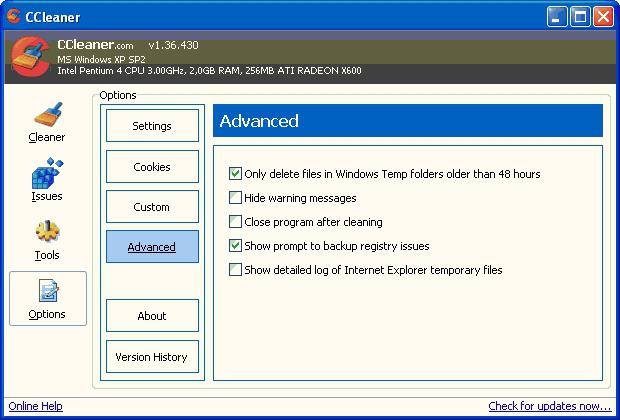This screenshot has height=420, width=620.
Task: Click 'Check for updates now...' link
Action: [x=550, y=406]
